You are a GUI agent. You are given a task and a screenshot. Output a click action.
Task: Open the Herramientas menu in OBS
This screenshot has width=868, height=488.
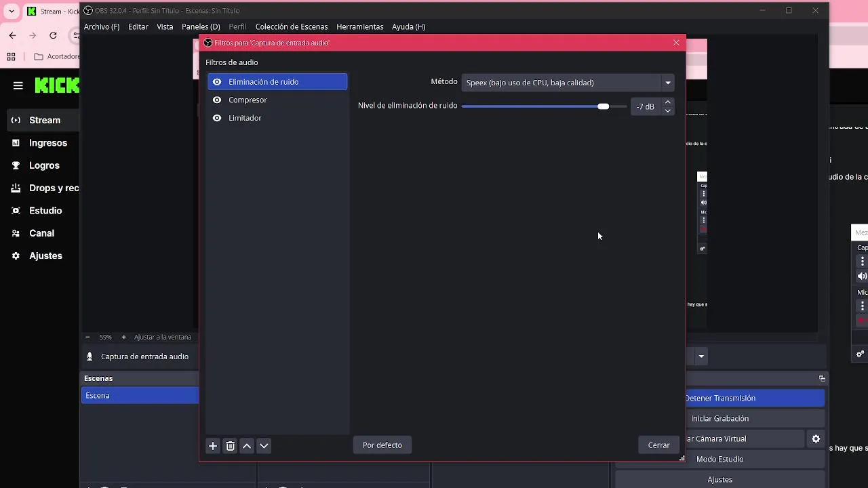[360, 26]
